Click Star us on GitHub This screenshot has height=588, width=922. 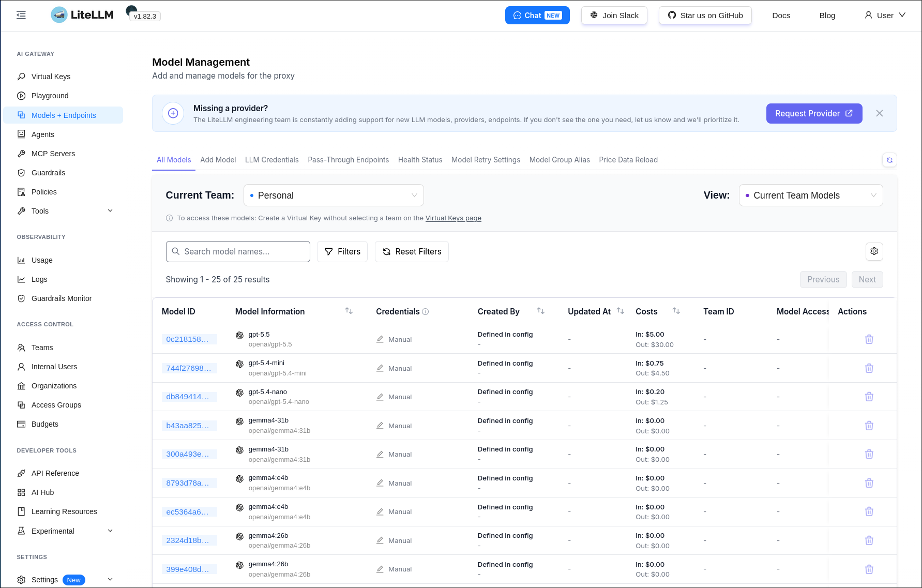705,16
